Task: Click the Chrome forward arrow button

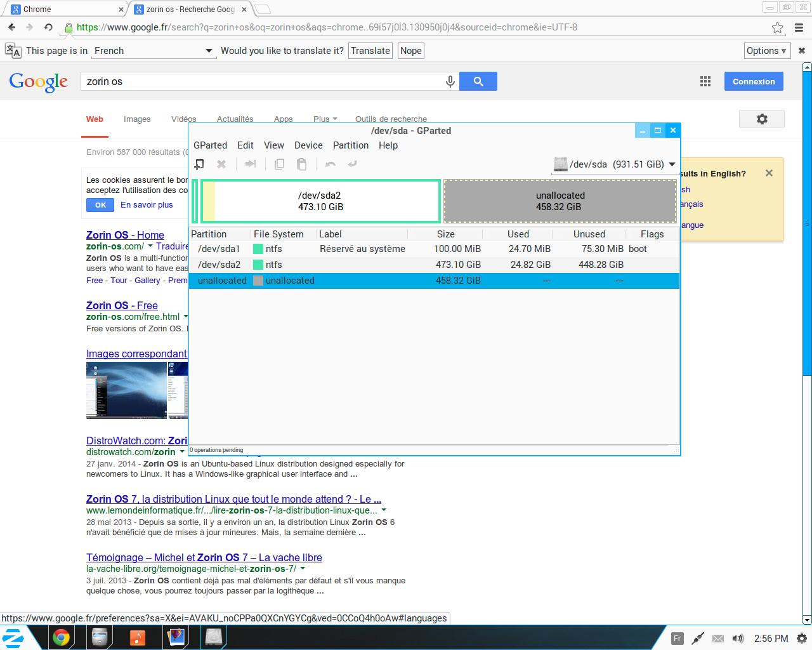Action: pos(29,27)
